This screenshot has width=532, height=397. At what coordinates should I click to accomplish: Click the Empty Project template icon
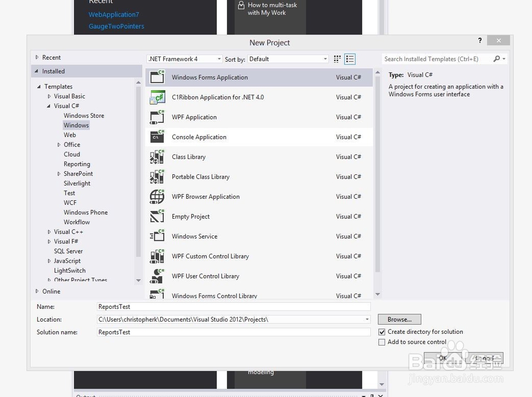tap(157, 216)
